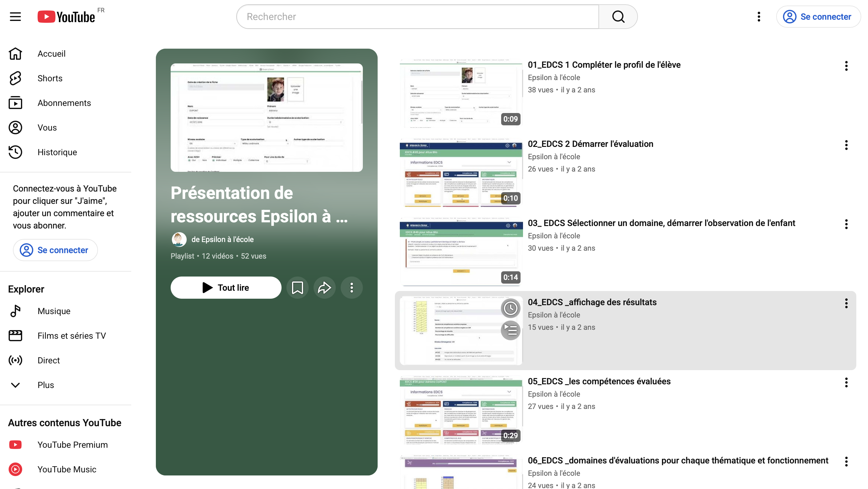868x489 pixels.
Task: Click the sidebar Se connecter button
Action: (x=55, y=250)
